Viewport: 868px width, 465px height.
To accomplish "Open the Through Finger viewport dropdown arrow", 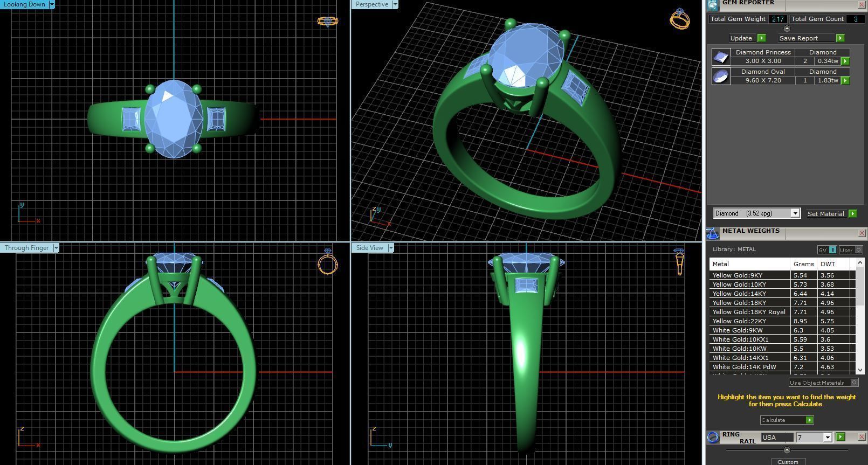I will (x=56, y=248).
